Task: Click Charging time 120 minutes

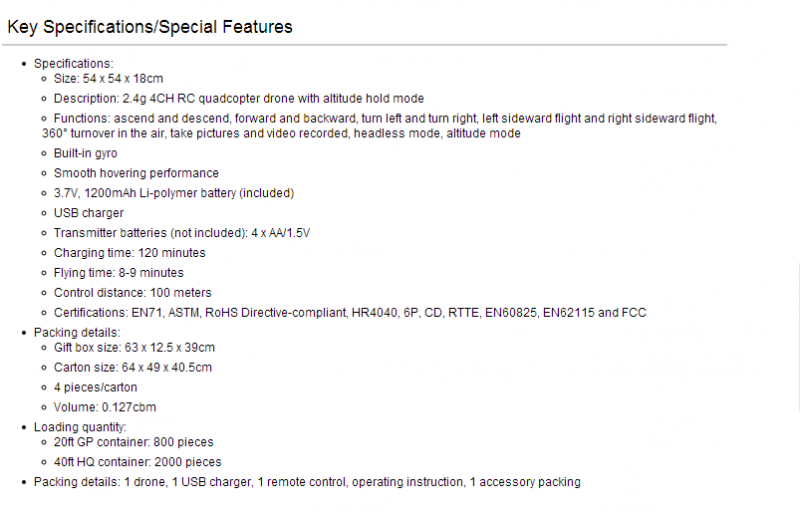Action: [x=130, y=253]
